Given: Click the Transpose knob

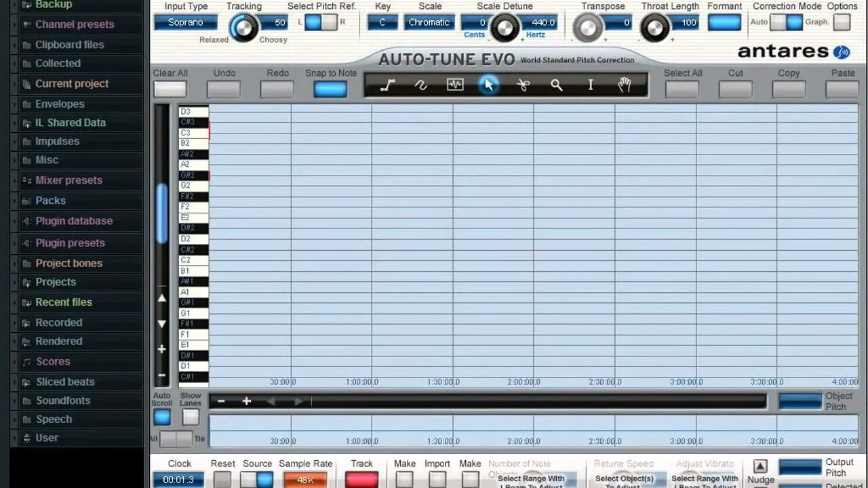Looking at the screenshot, I should [x=587, y=28].
